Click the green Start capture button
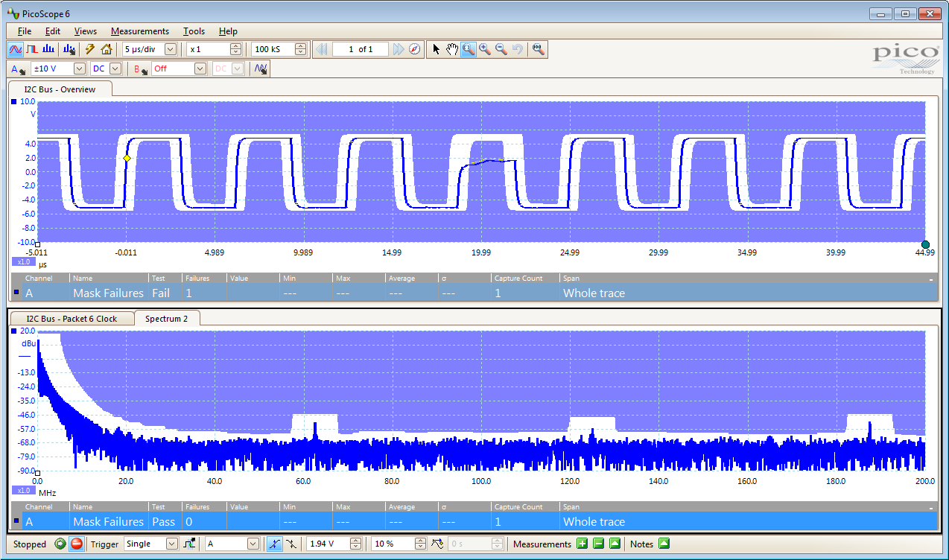 click(60, 544)
